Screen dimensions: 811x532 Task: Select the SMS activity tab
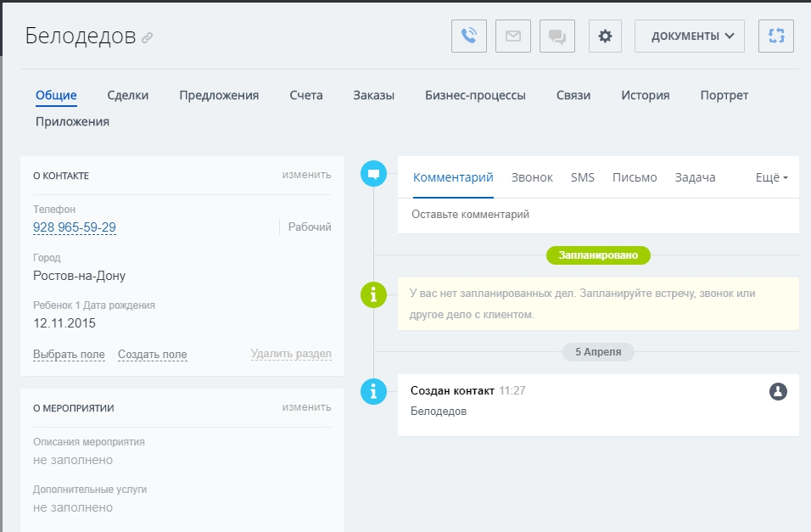(583, 177)
